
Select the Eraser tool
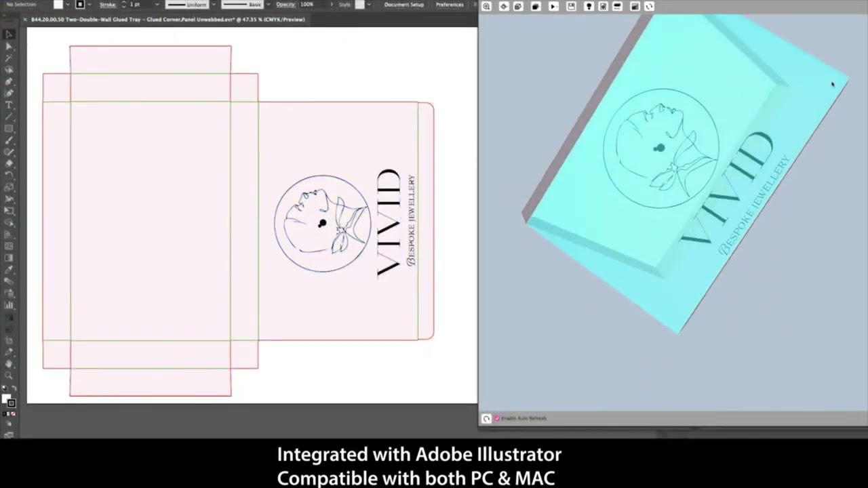coord(9,163)
